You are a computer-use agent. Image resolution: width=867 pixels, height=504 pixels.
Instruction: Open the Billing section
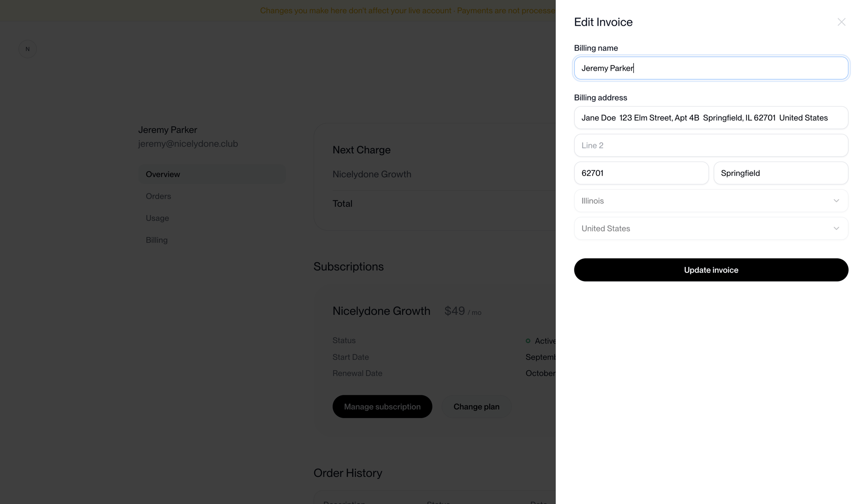(156, 240)
